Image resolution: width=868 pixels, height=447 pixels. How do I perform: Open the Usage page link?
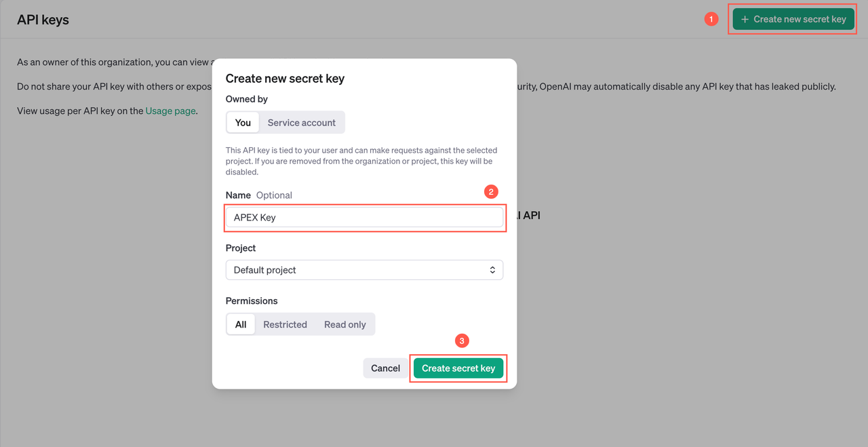170,111
